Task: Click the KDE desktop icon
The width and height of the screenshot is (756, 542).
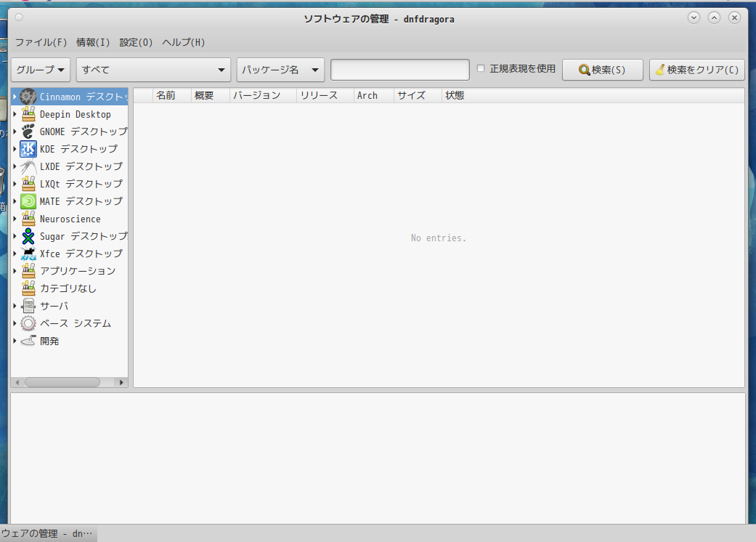Action: click(x=28, y=149)
